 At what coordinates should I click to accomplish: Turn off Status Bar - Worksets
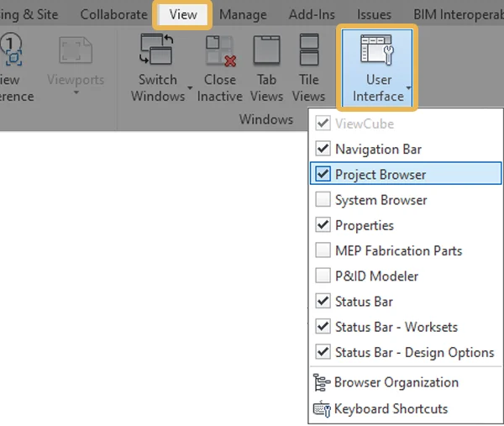point(323,327)
